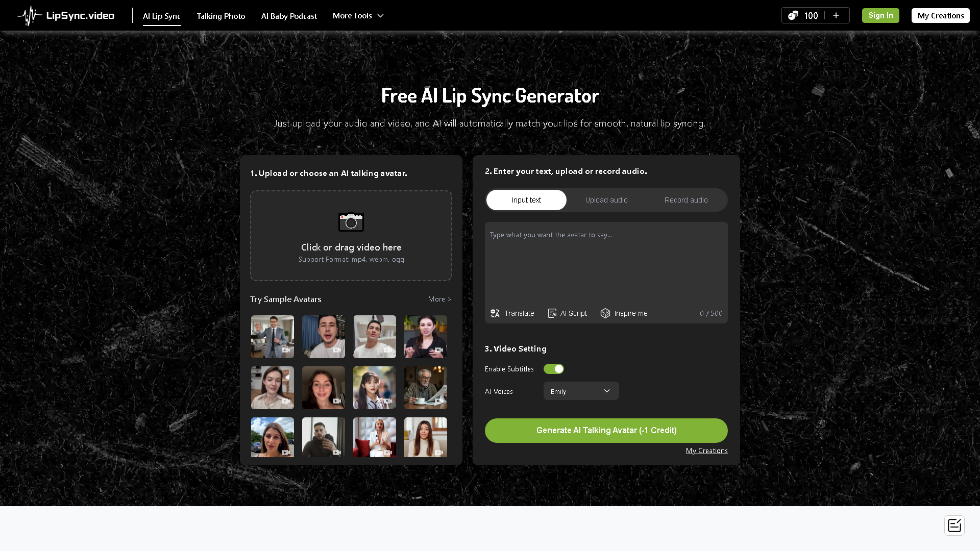Click the My Creations link below Generate button
The width and height of the screenshot is (980, 551).
tap(706, 450)
